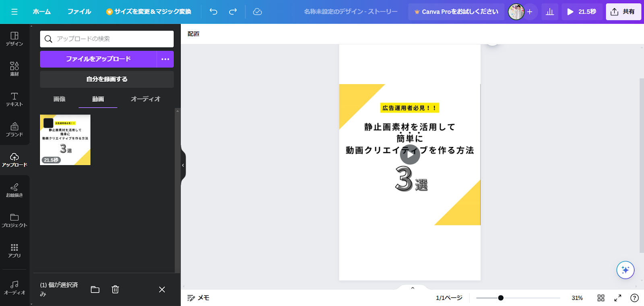Click the cloud save status icon
Viewport: 644px width, 306px height.
pos(257,12)
